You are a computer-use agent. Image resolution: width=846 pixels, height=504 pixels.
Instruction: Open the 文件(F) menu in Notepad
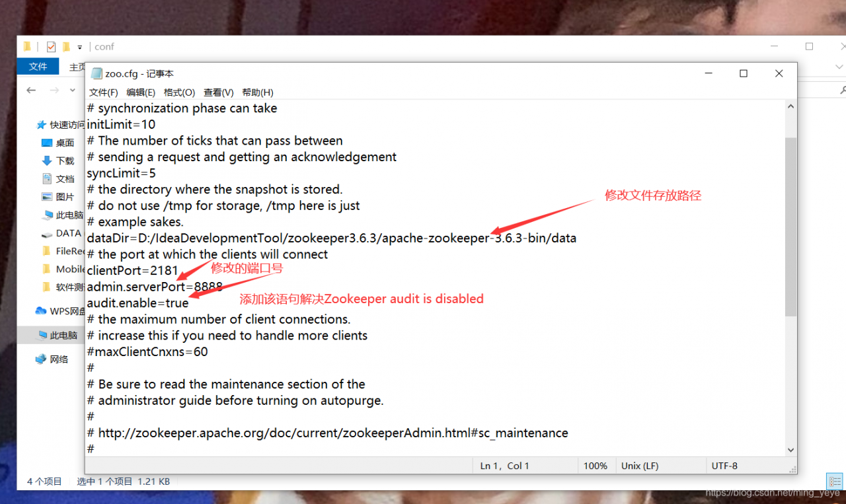tap(103, 92)
